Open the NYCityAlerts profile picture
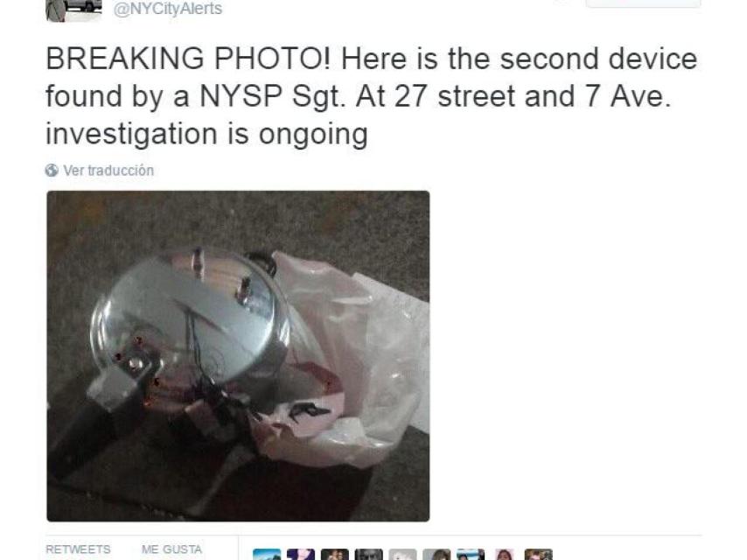 [73, 10]
